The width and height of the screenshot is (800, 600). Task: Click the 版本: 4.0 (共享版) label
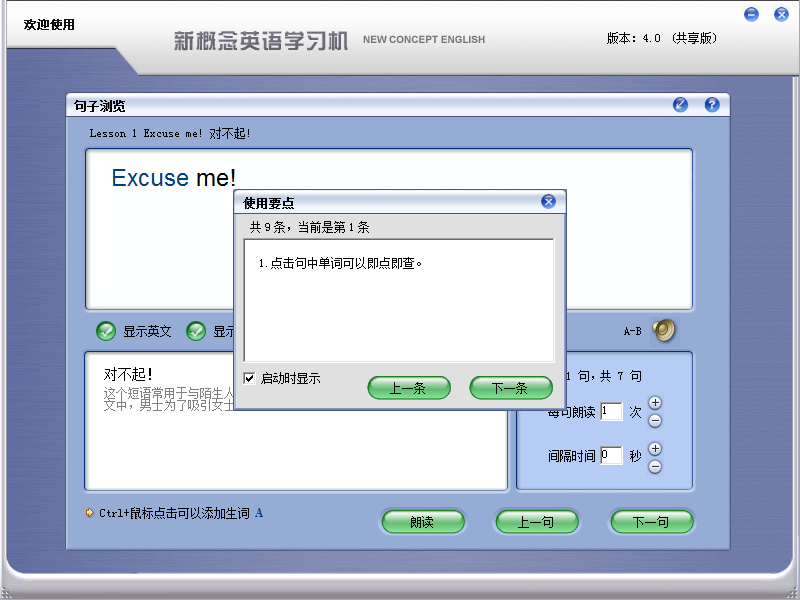(662, 38)
